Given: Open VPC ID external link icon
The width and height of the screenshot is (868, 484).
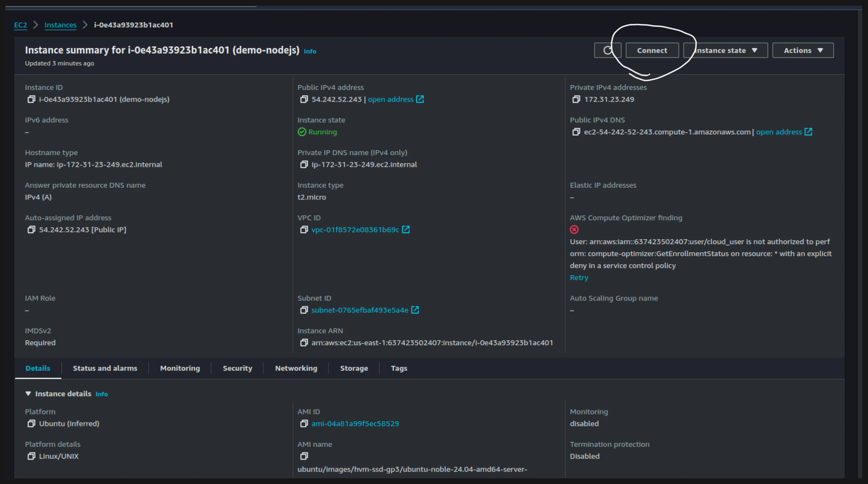Looking at the screenshot, I should [406, 229].
